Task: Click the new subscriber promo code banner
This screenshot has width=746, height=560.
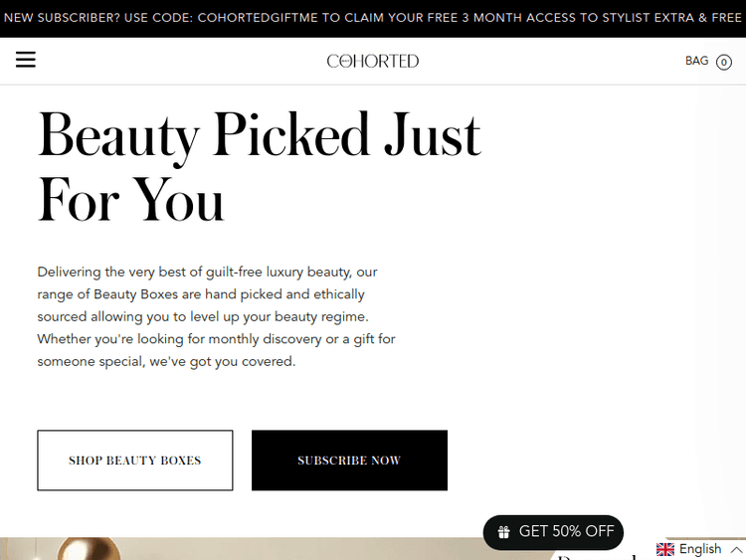Action: (x=373, y=18)
